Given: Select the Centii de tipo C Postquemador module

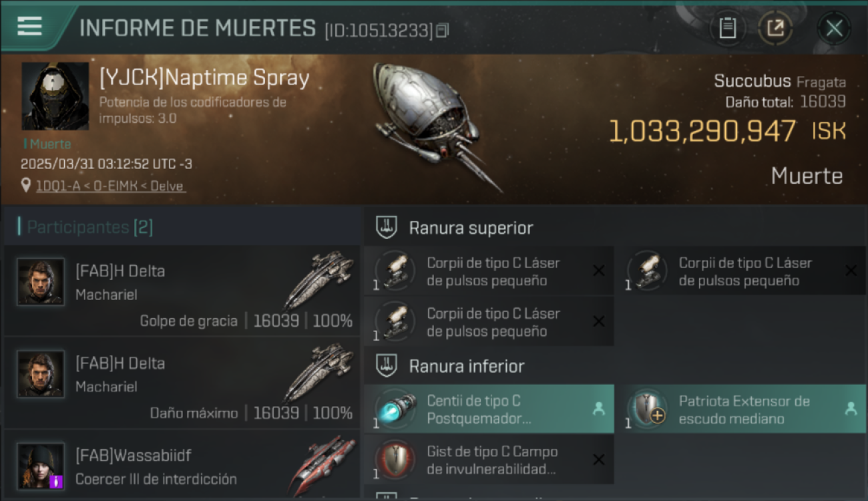Looking at the screenshot, I should click(489, 409).
